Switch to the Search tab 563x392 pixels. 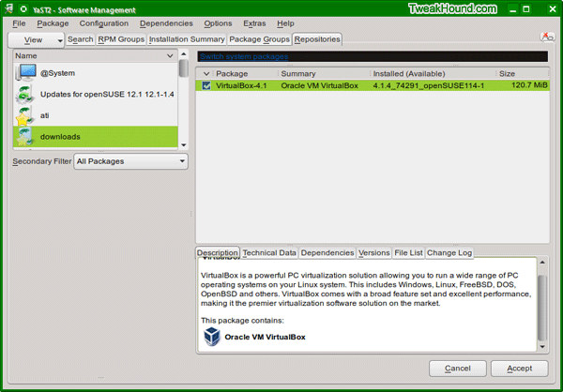pos(81,39)
